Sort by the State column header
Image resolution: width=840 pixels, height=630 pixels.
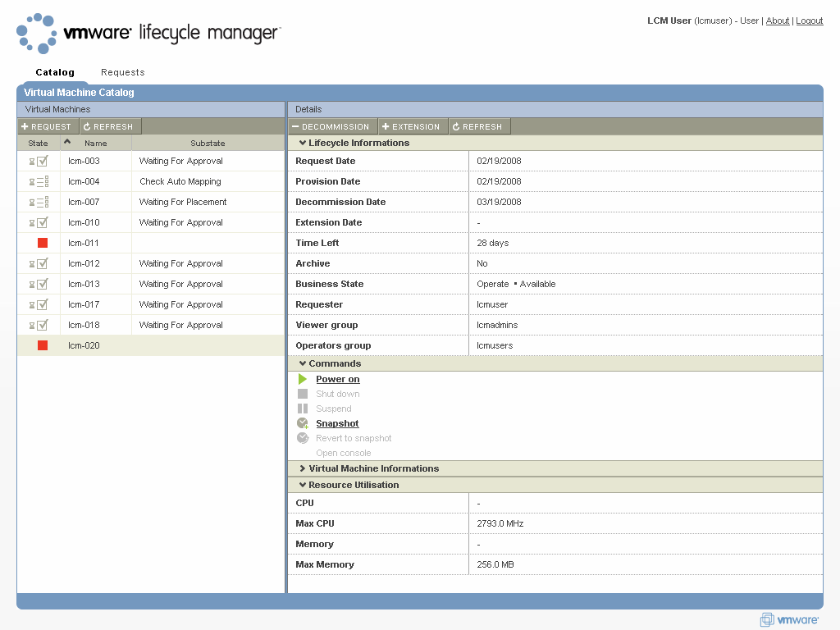pos(38,143)
